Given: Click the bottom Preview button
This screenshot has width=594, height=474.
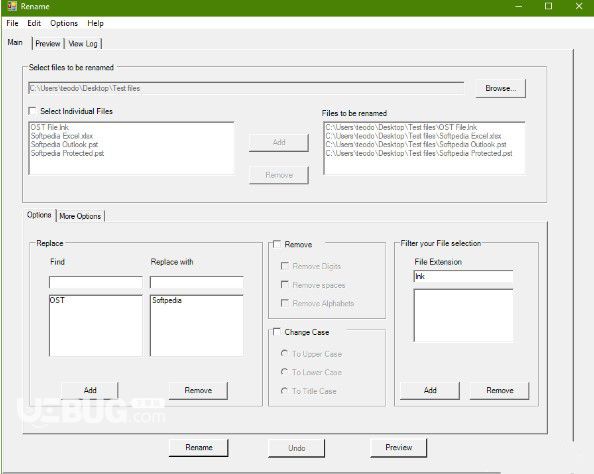Looking at the screenshot, I should click(399, 447).
